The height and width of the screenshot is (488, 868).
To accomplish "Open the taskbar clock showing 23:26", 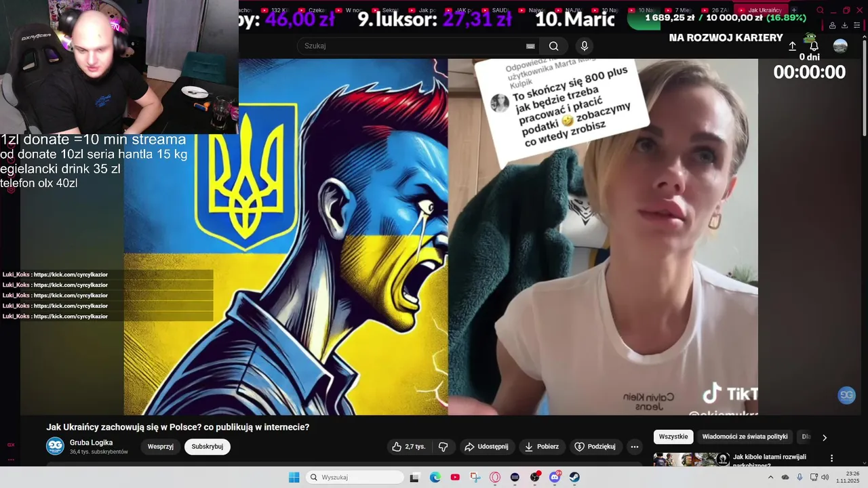I will pos(848,477).
